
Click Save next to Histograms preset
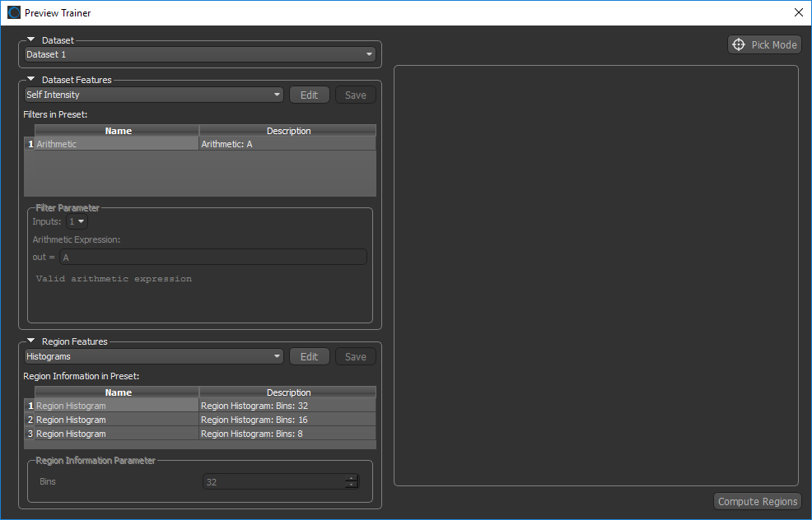(x=355, y=356)
